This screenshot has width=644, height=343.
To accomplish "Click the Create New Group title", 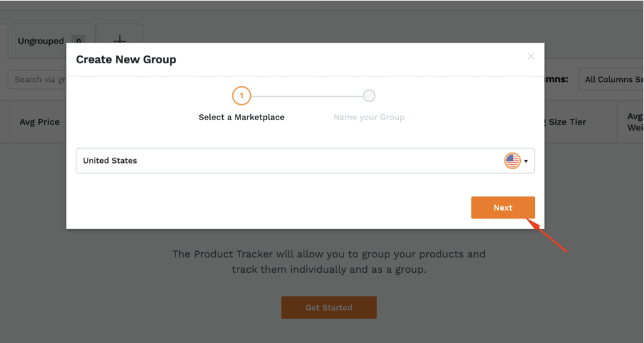I will click(126, 59).
